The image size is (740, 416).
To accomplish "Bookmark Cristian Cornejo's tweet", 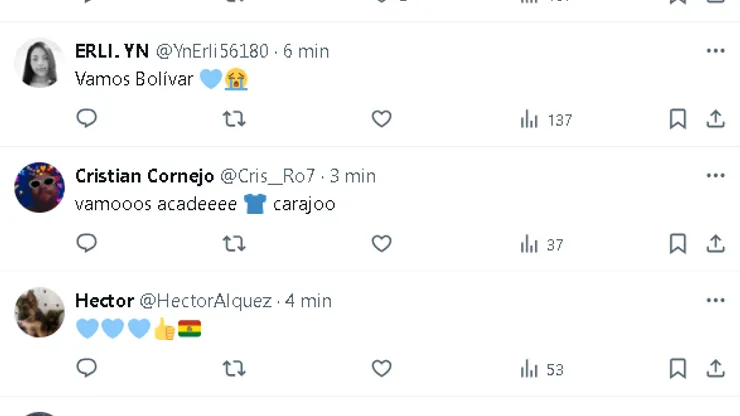I will tap(678, 244).
